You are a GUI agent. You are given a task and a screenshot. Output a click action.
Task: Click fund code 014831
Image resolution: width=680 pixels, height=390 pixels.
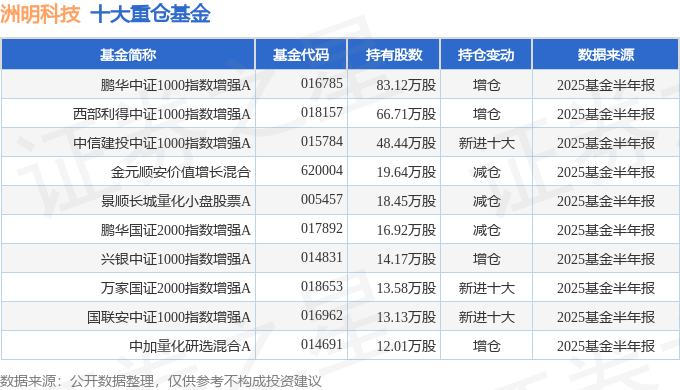tap(322, 258)
